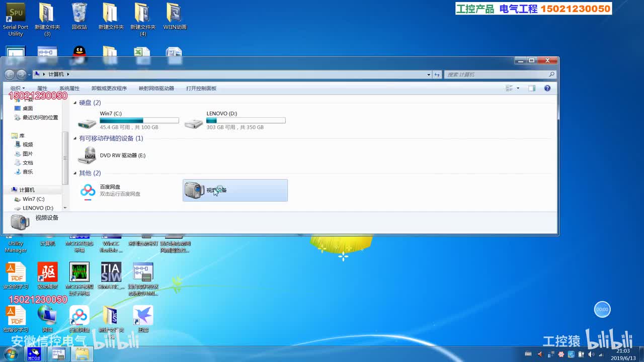Launch the 驱动精灵 desktop shortcut
644x362 pixels.
(x=47, y=276)
